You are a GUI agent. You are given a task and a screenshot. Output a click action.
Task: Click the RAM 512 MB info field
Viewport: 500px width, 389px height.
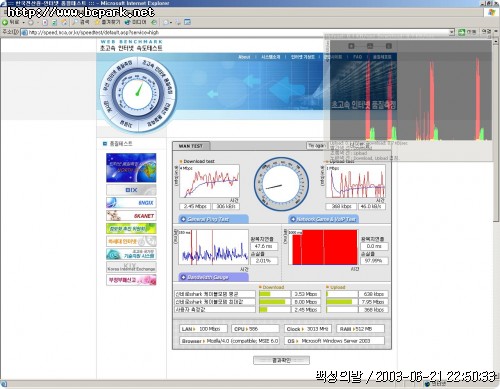point(360,329)
